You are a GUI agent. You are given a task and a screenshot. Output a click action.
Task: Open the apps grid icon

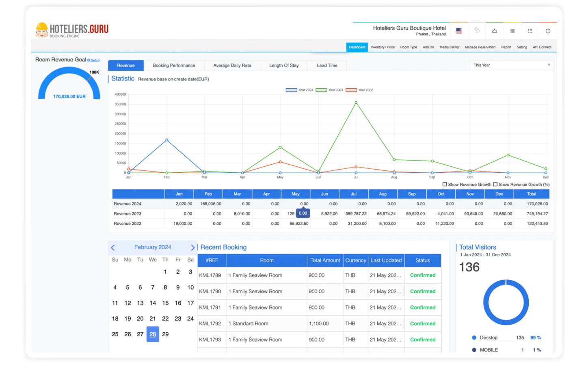click(x=530, y=31)
